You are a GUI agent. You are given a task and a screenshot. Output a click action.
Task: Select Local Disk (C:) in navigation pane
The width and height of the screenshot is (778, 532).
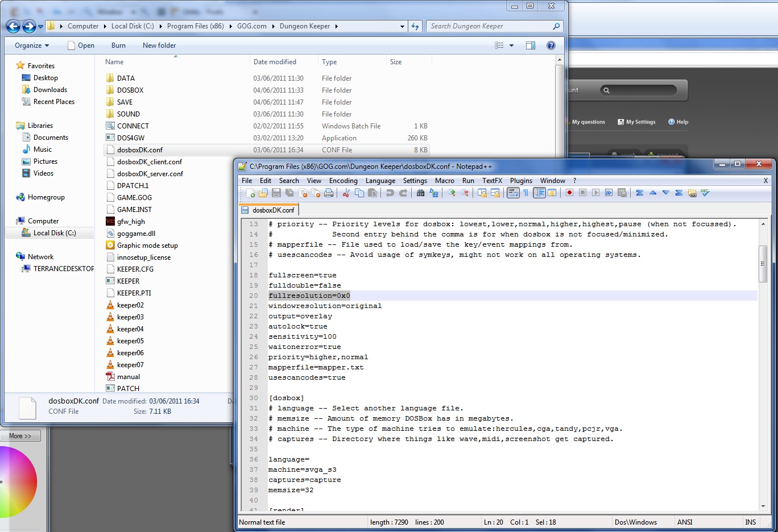pos(49,233)
